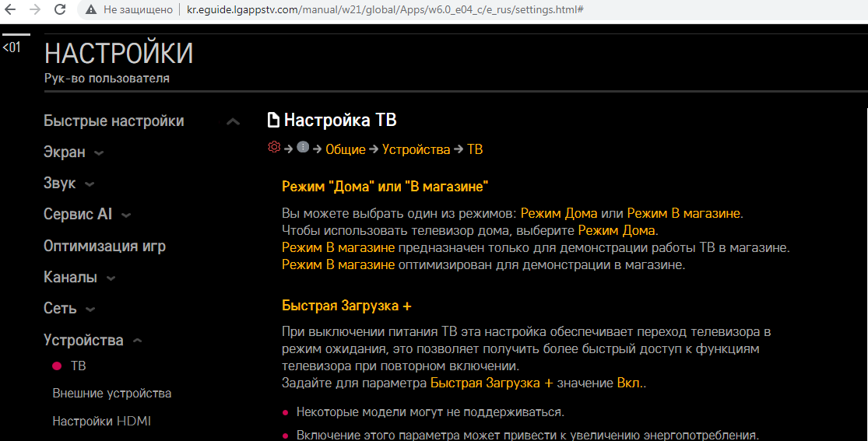
Task: Reload the page with the refresh icon
Action: (60, 9)
